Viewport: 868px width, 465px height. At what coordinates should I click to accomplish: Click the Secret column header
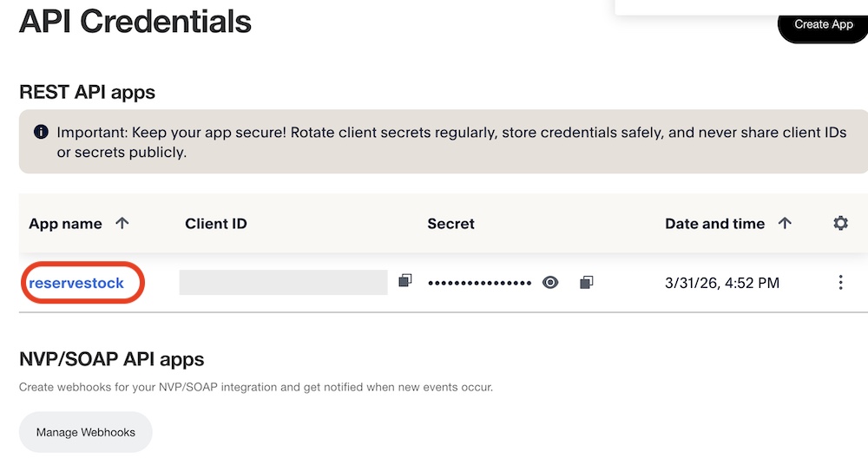coord(450,224)
